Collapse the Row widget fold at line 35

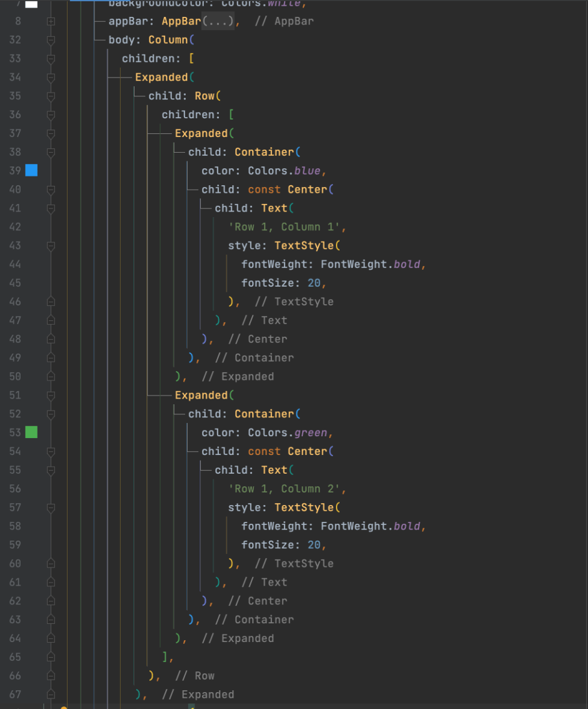pyautogui.click(x=51, y=96)
